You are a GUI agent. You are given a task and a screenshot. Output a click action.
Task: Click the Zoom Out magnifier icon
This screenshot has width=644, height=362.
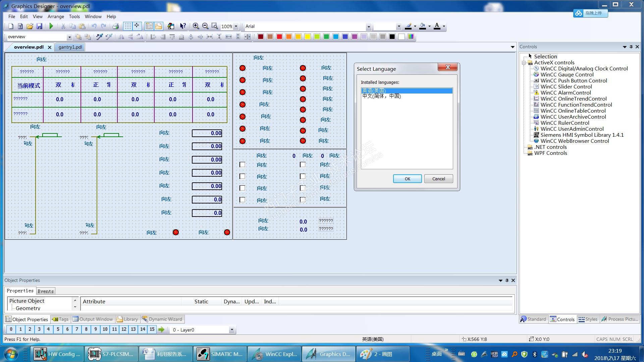(x=205, y=26)
